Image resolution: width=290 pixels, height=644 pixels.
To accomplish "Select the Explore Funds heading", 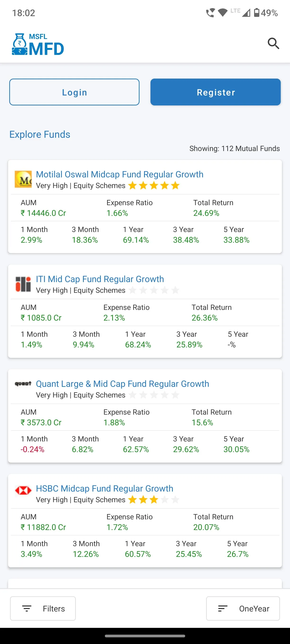I will 40,134.
